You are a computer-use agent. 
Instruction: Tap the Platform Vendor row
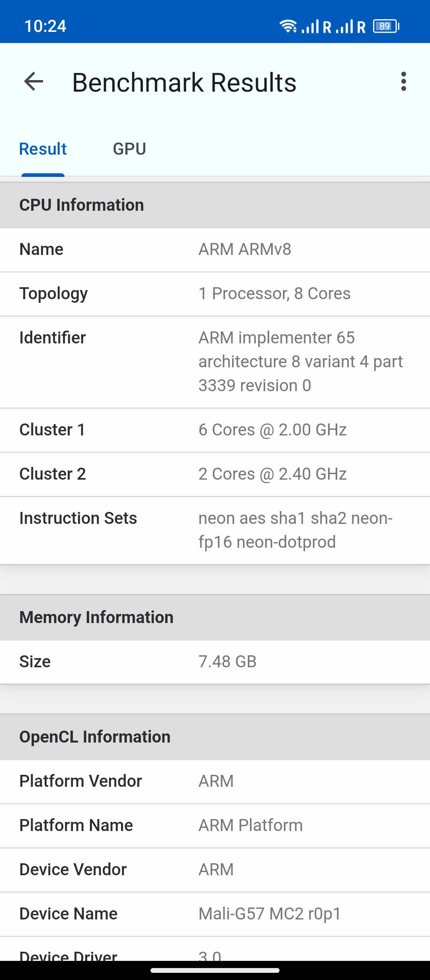coord(215,782)
